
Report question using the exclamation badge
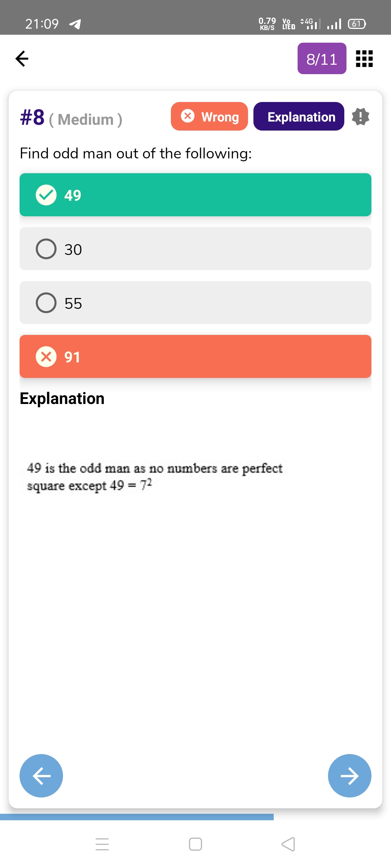pos(361,117)
